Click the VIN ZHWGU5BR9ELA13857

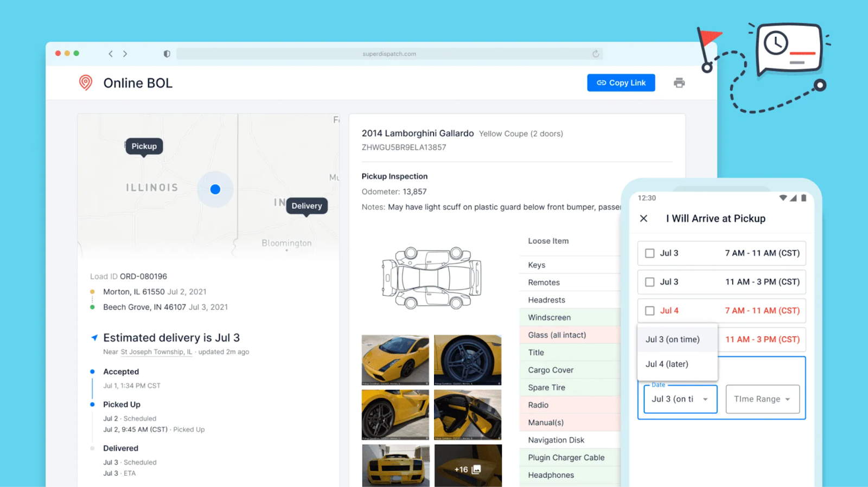pyautogui.click(x=404, y=148)
